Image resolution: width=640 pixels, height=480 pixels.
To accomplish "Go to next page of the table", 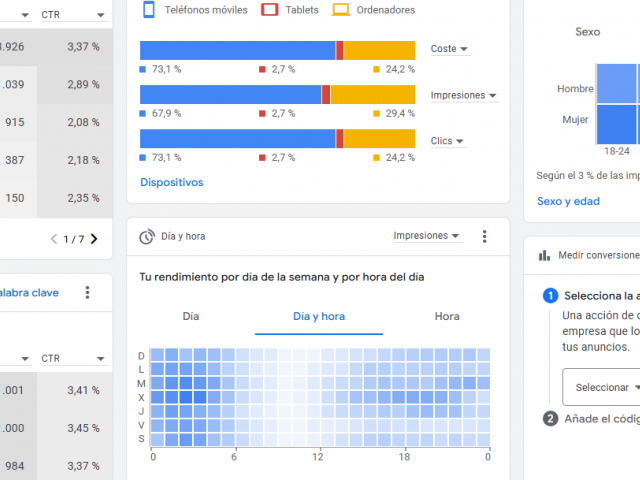I will [94, 239].
